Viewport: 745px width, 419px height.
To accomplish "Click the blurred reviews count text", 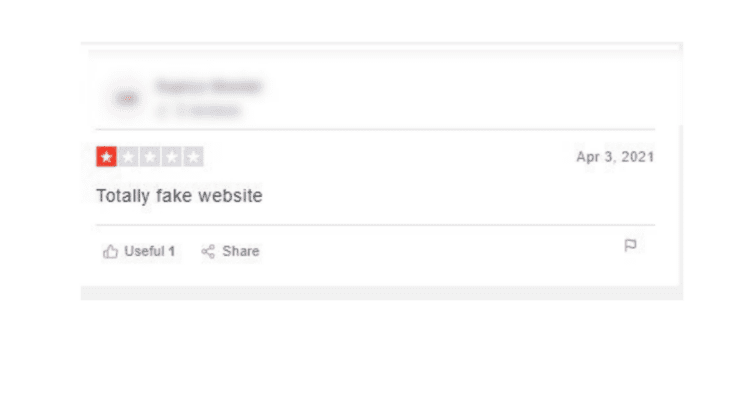I will (x=209, y=111).
